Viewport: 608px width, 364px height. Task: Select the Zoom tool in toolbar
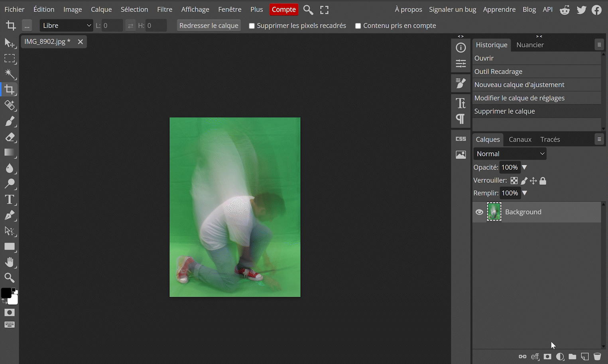coord(10,278)
